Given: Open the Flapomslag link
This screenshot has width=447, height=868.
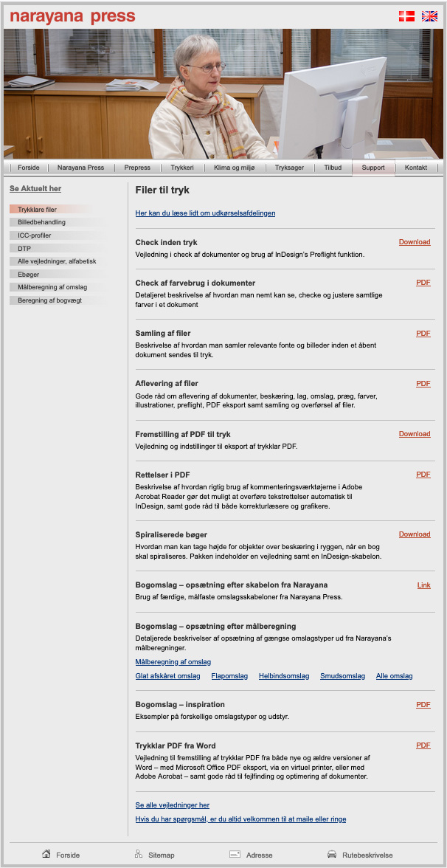Looking at the screenshot, I should [x=229, y=676].
